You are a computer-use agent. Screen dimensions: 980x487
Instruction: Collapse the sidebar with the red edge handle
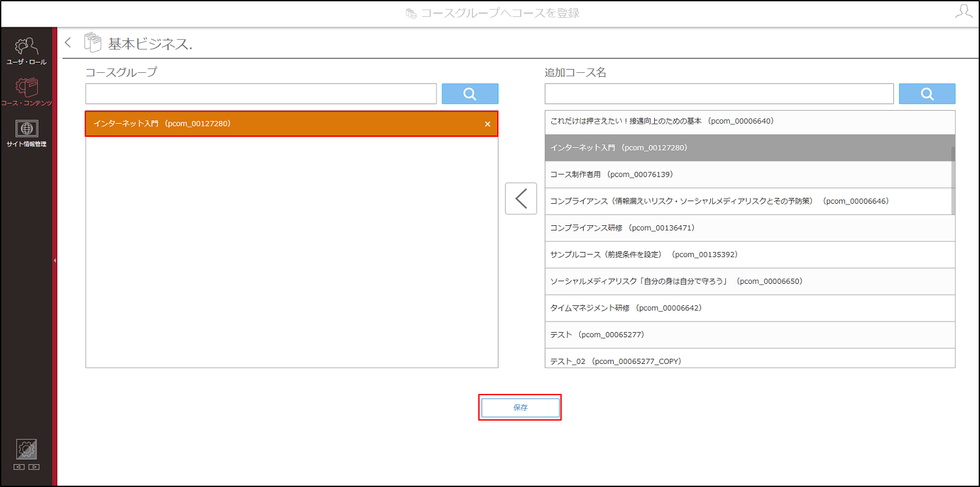[55, 260]
